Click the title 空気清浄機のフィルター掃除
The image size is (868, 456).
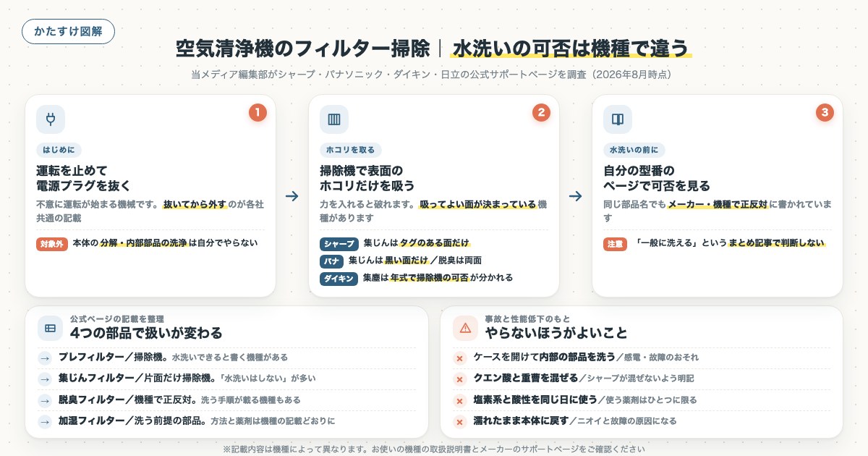tap(303, 48)
